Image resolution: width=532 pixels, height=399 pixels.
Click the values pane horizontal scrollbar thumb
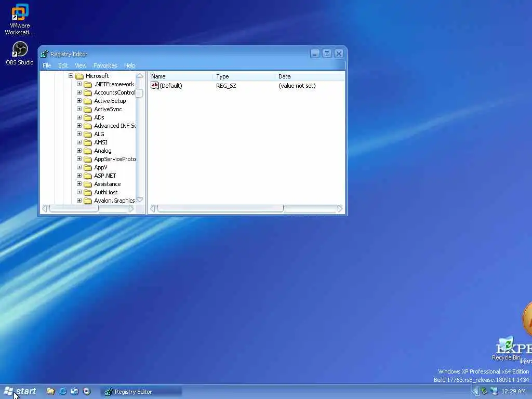pyautogui.click(x=220, y=209)
